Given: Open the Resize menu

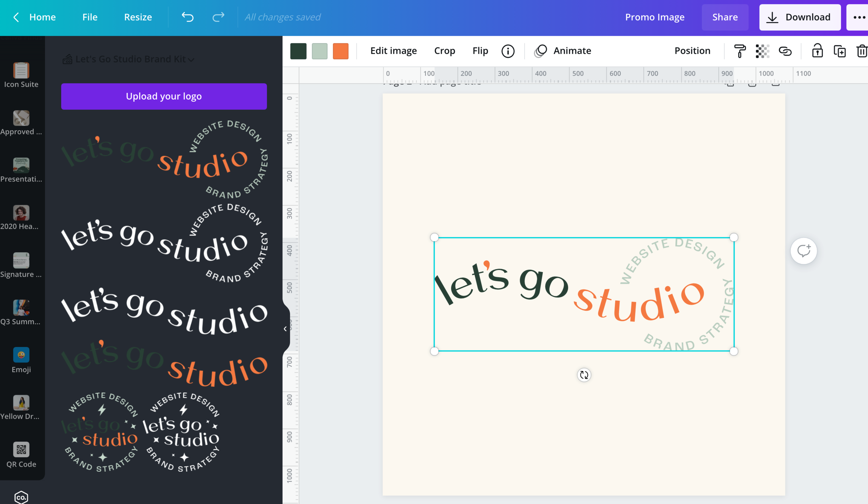Looking at the screenshot, I should tap(138, 17).
